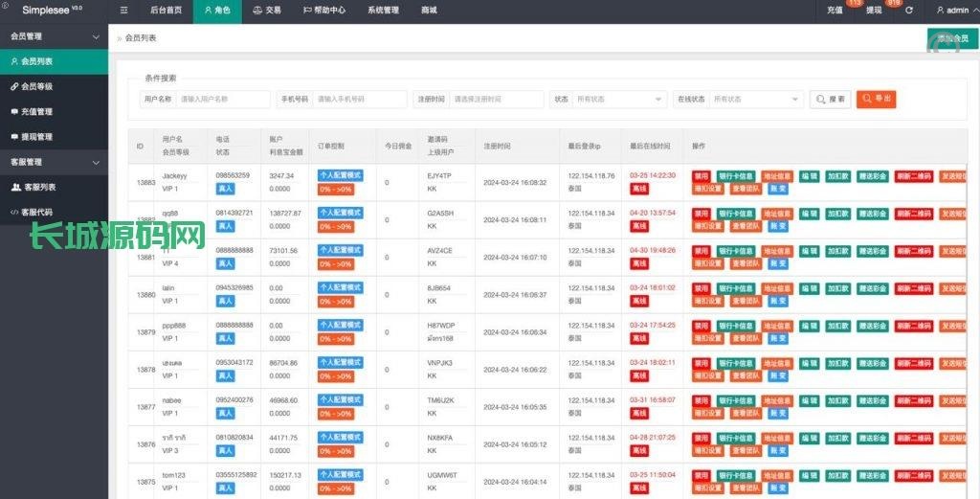This screenshot has width=980, height=499.
Task: Switch to the 交易 top tab
Action: (x=267, y=10)
